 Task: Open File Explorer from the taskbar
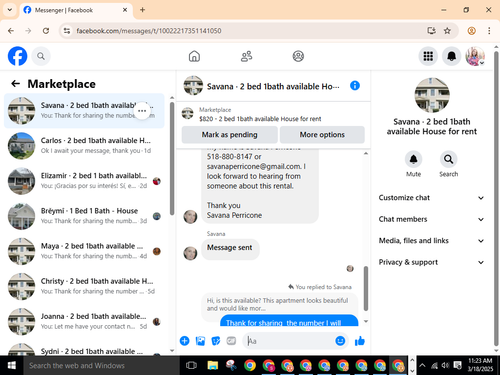point(213,365)
